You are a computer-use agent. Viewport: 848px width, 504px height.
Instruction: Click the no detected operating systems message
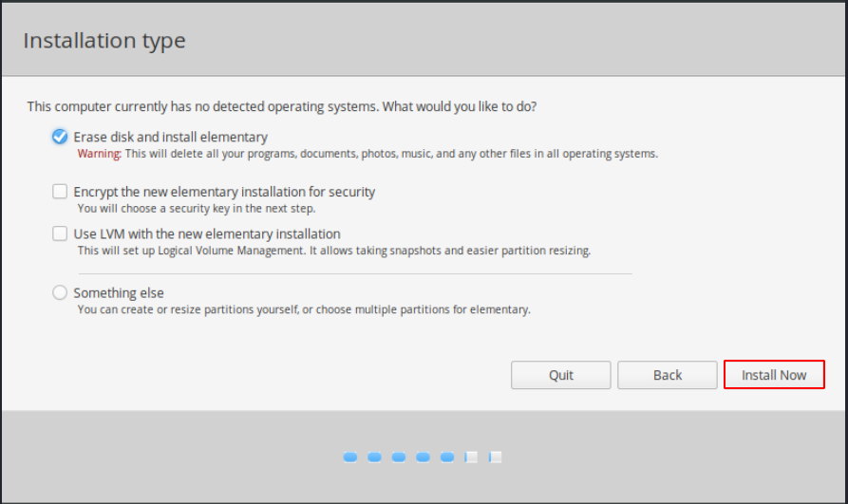click(x=287, y=106)
